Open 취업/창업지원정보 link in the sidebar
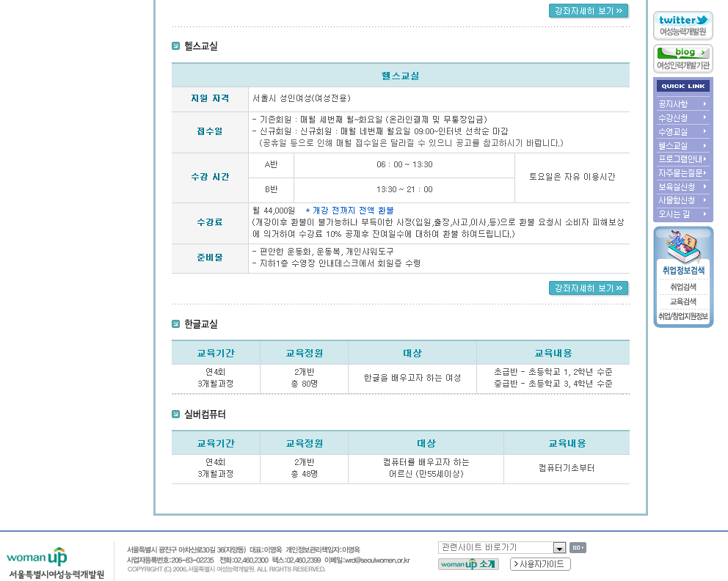728x581 pixels. pos(682,317)
